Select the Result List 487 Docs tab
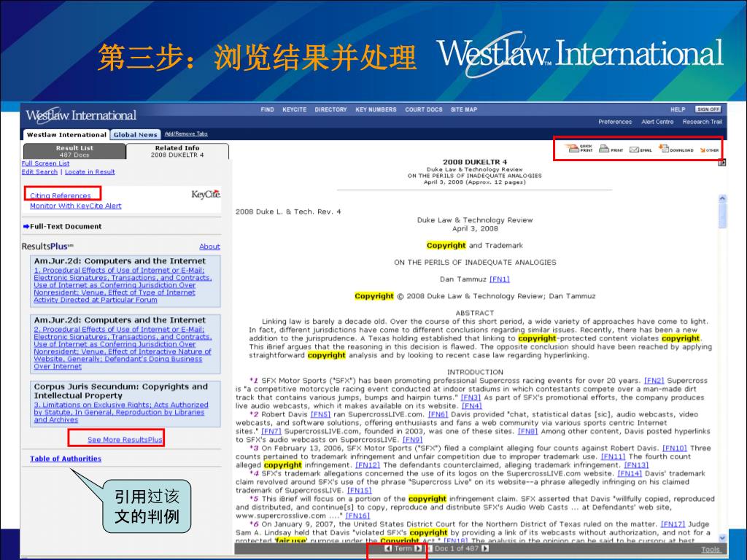747x560 pixels. (74, 151)
